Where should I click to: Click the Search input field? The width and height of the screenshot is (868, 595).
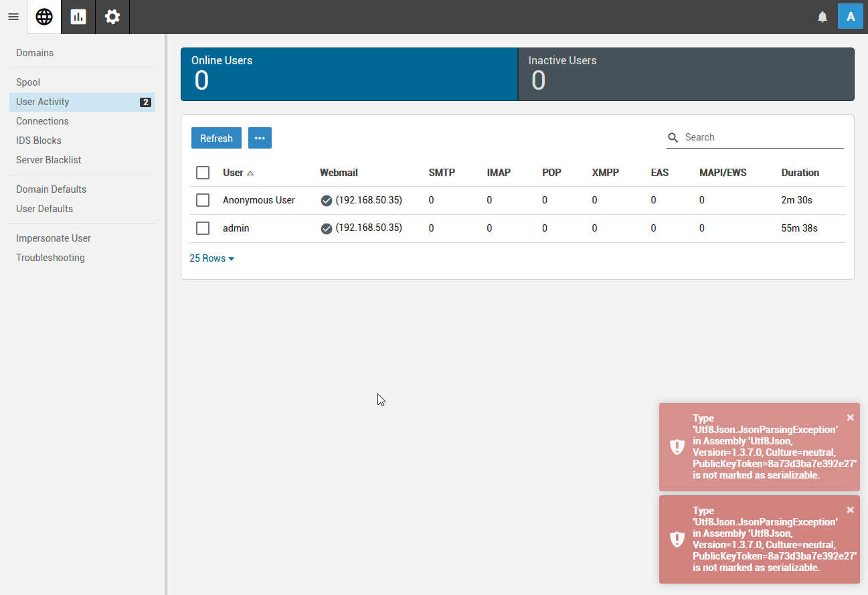tap(763, 137)
